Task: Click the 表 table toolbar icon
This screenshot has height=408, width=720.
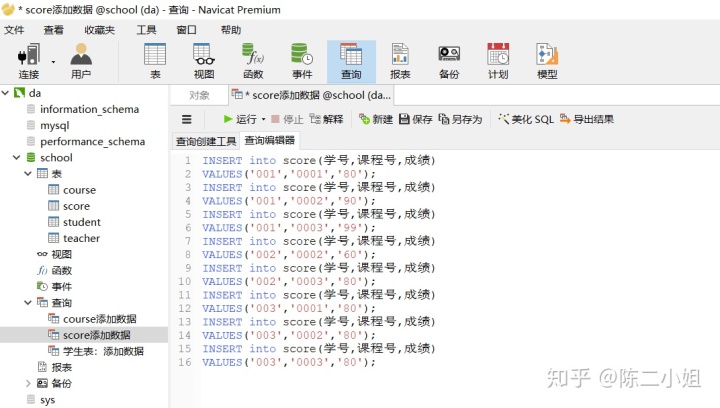Action: [155, 61]
